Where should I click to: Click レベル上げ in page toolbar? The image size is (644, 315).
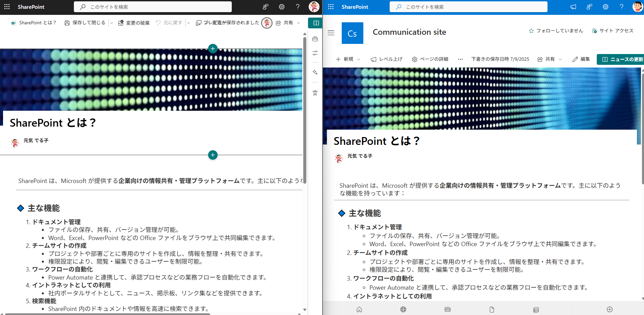tap(386, 59)
